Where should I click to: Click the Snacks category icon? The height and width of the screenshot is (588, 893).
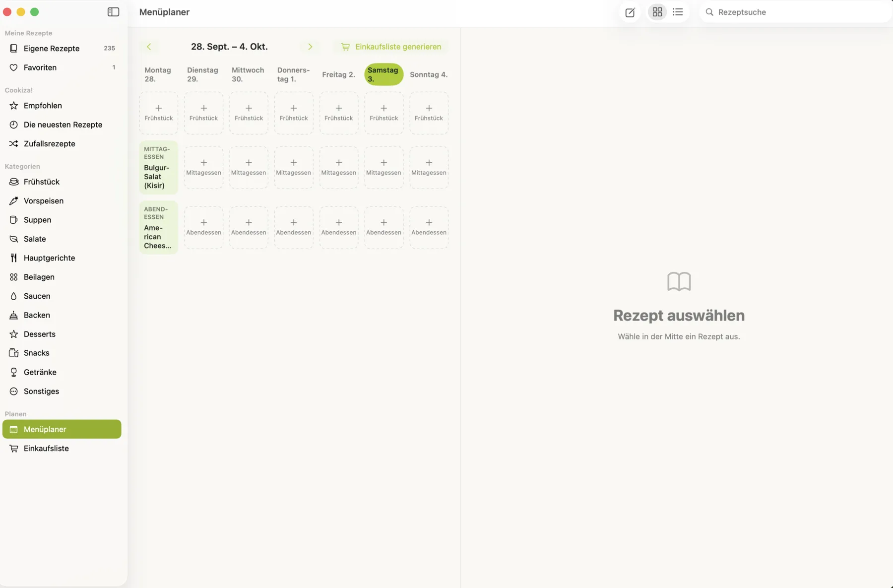(x=14, y=353)
